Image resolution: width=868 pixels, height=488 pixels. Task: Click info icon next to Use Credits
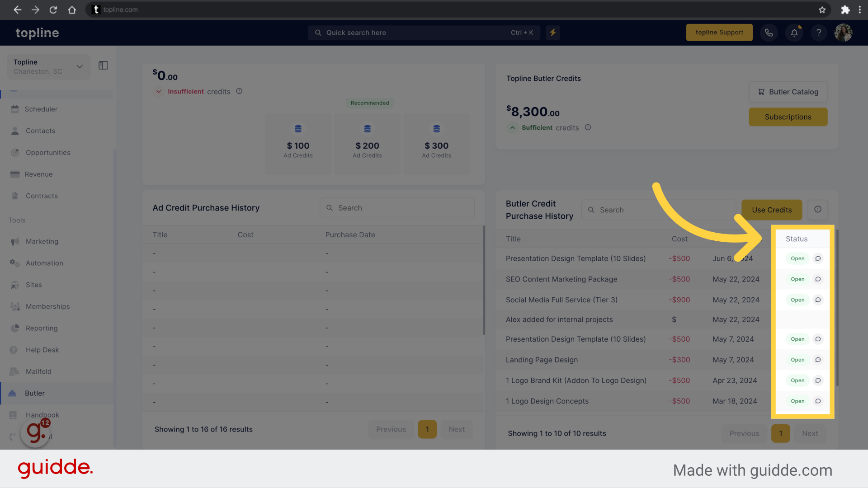[817, 210]
